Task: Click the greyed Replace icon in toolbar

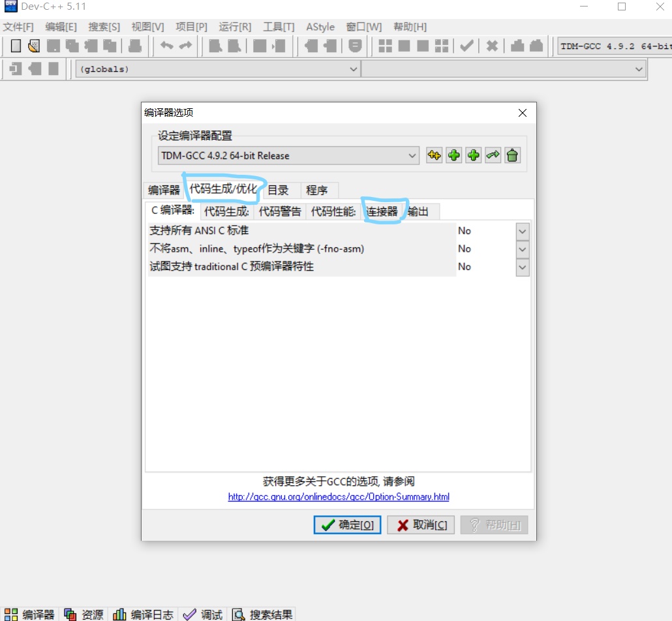Action: (234, 46)
